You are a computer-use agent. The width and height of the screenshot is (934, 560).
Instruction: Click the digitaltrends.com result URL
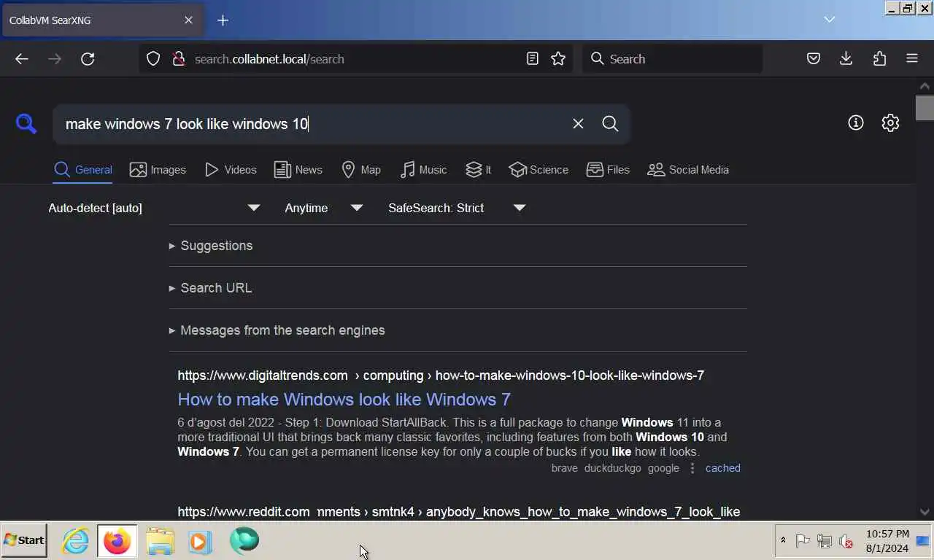441,376
